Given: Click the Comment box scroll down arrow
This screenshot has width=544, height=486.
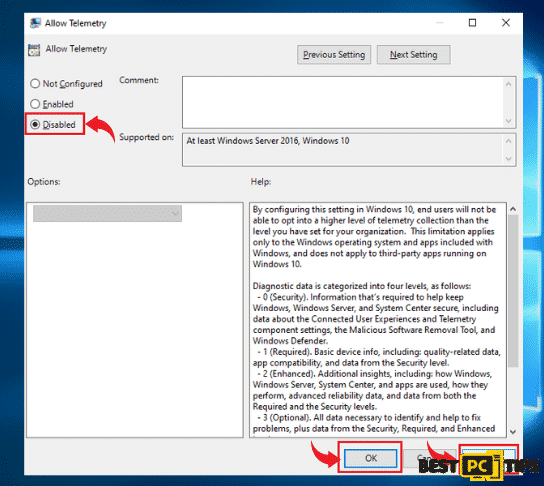Looking at the screenshot, I should click(509, 121).
